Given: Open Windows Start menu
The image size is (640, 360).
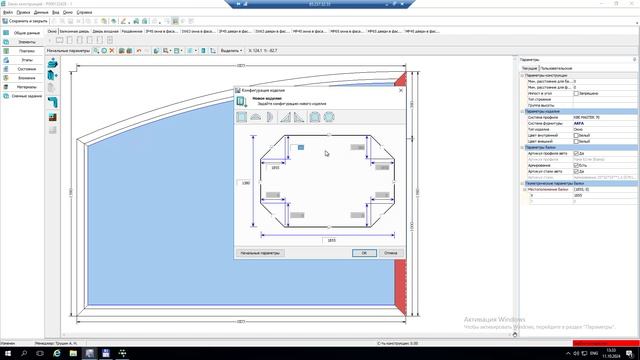Looking at the screenshot, I should click(8, 353).
